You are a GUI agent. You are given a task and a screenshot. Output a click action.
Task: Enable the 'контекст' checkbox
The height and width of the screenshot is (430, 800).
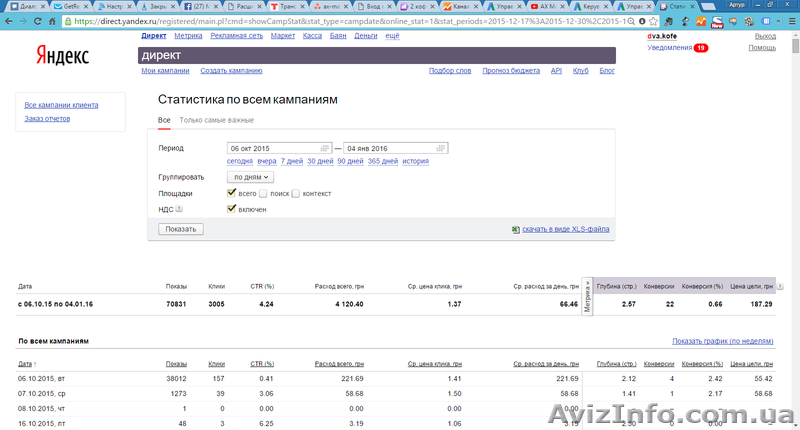pos(296,193)
